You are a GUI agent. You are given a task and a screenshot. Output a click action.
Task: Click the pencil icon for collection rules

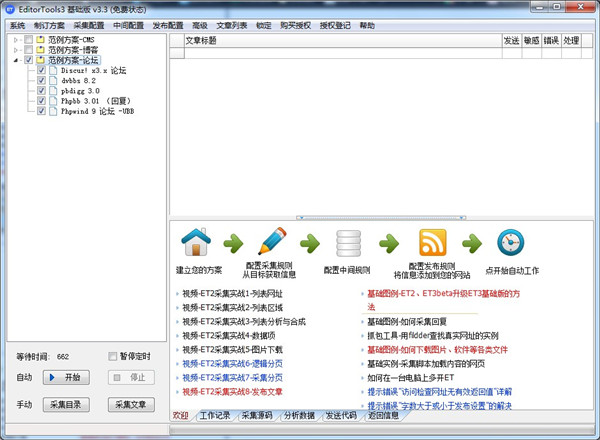pos(272,241)
